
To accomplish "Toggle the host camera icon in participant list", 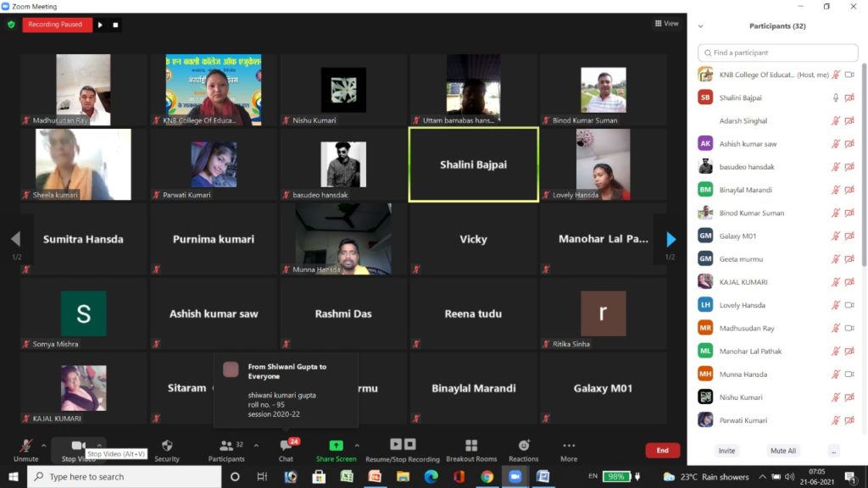I will (849, 75).
